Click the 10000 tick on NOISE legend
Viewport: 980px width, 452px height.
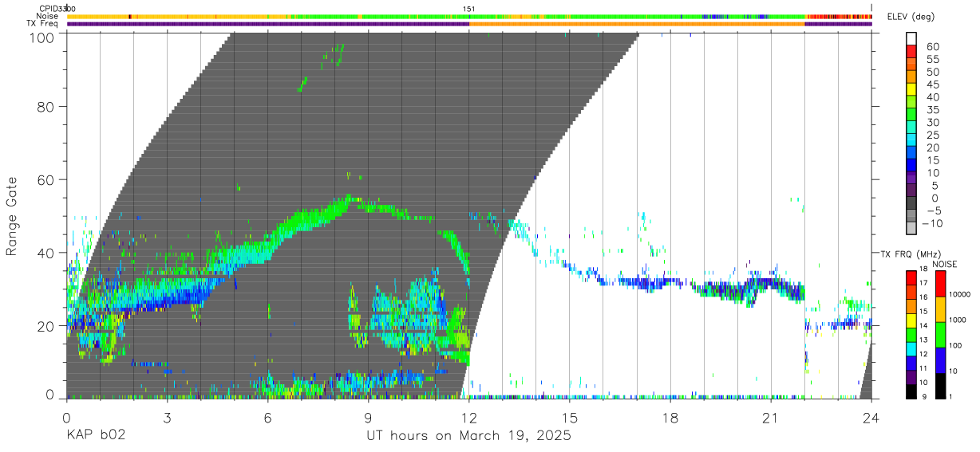tap(960, 294)
